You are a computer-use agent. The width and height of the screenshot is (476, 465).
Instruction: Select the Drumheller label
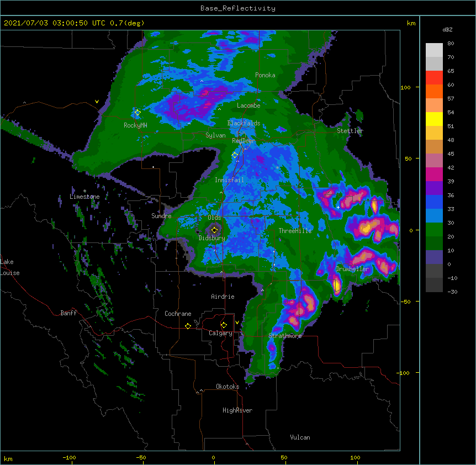(x=352, y=269)
